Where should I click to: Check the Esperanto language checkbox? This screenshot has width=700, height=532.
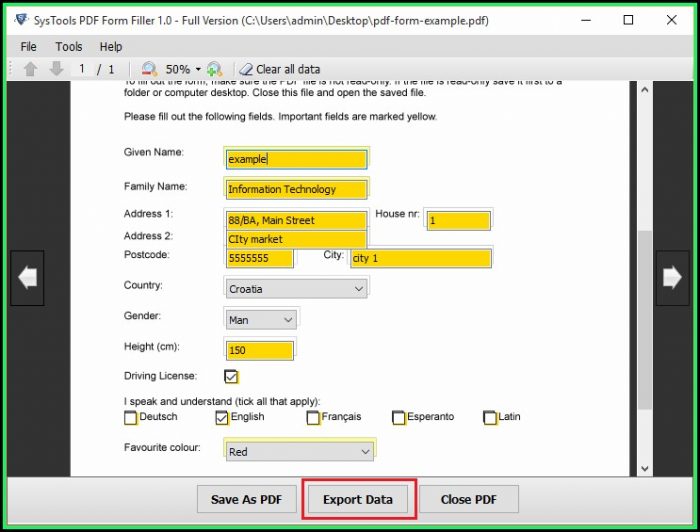(398, 418)
